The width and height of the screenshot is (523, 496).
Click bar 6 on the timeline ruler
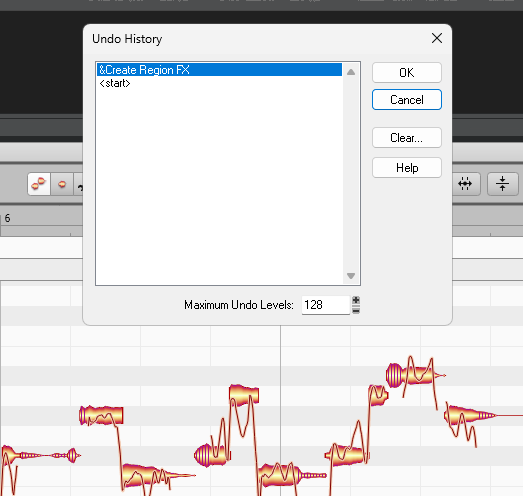(7, 218)
